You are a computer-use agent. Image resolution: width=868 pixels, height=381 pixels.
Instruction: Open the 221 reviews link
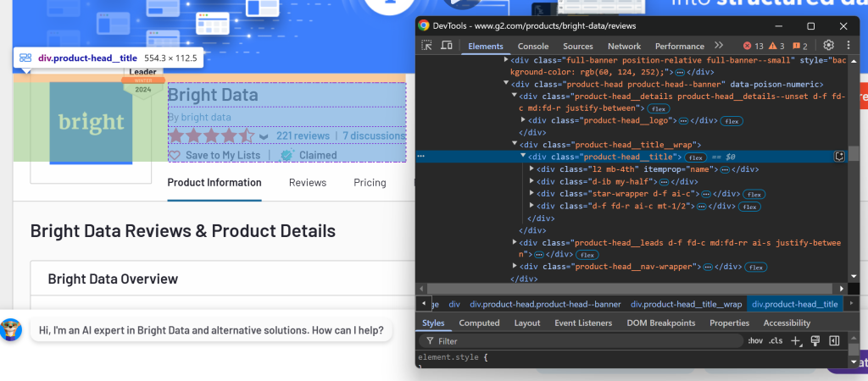[303, 135]
